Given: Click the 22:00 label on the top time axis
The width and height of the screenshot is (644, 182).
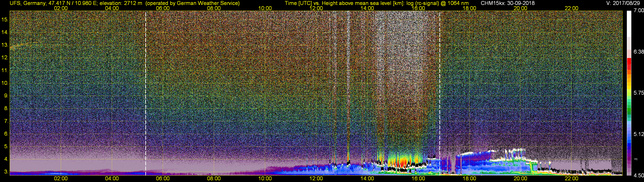Looking at the screenshot, I should [x=571, y=8].
